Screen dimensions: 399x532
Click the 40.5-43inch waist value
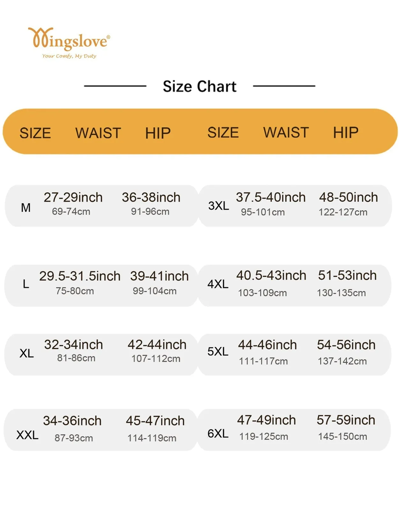(271, 275)
